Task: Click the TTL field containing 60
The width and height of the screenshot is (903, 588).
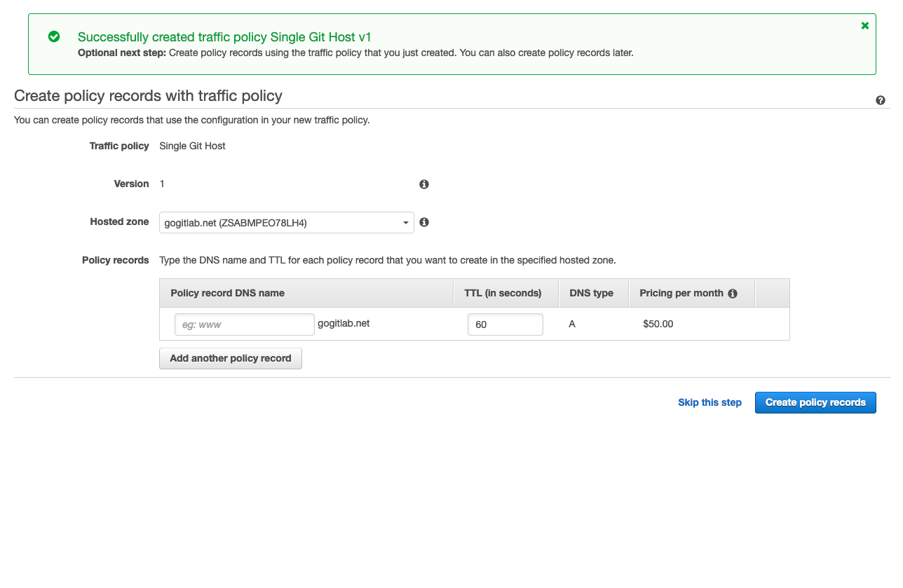Action: click(x=505, y=324)
